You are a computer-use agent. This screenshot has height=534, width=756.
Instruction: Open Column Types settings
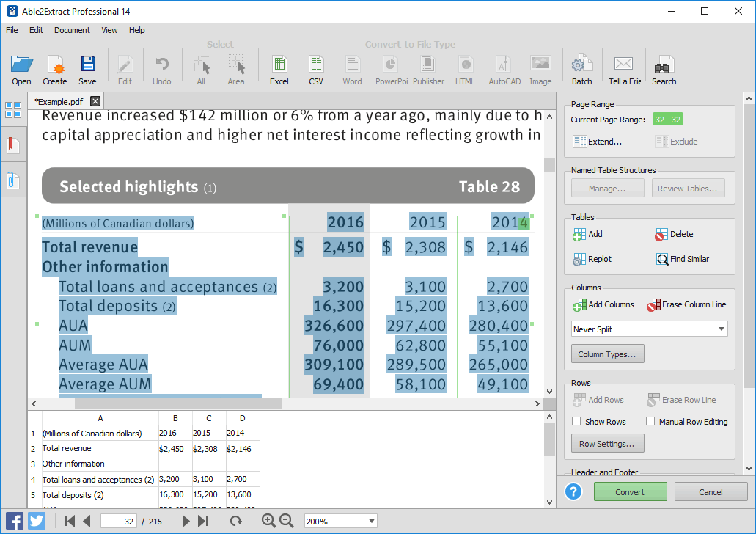pos(607,354)
